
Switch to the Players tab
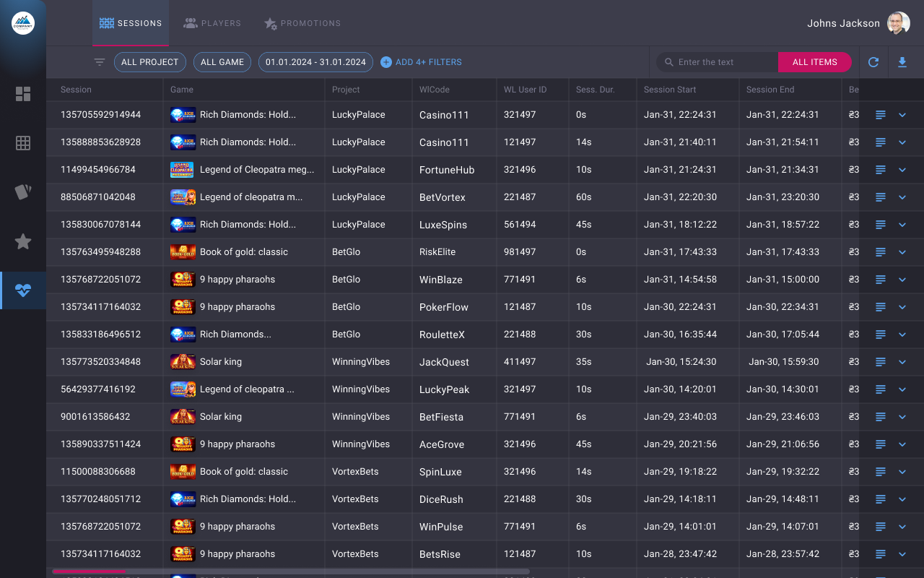pyautogui.click(x=212, y=23)
